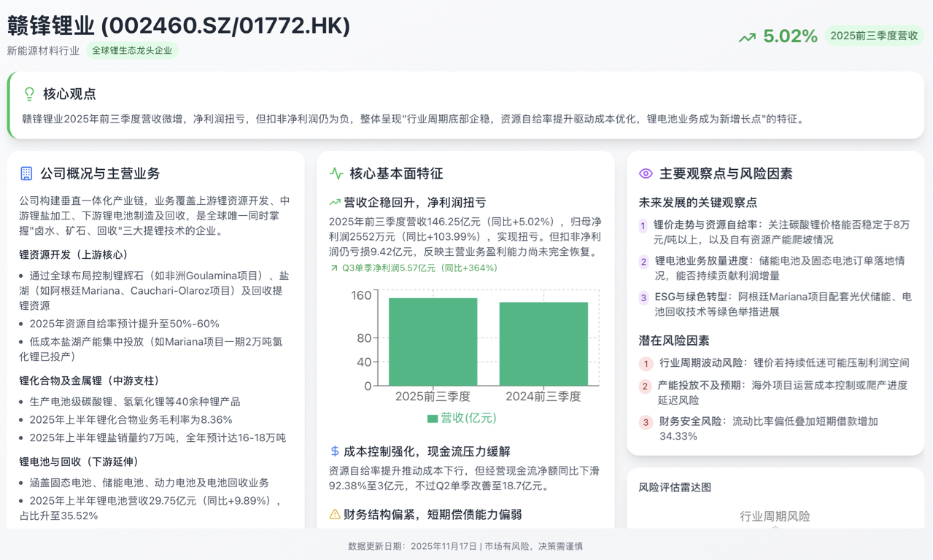This screenshot has width=933, height=560.
Task: Click the purple number 1 badge for 锂价走势
Action: click(x=643, y=226)
